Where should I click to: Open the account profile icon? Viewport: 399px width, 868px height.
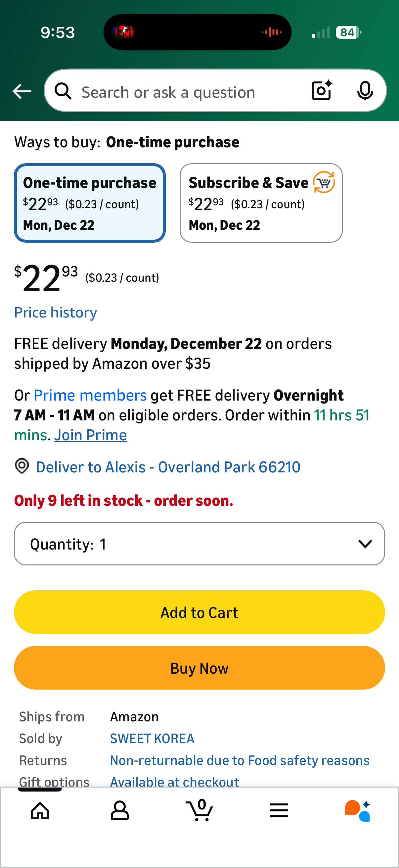click(x=120, y=810)
